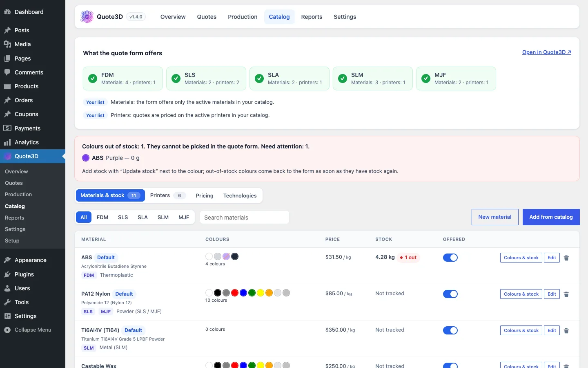Image resolution: width=588 pixels, height=368 pixels.
Task: Turn off Offered for Ti6Al4V (Ti64)
Action: tap(450, 330)
